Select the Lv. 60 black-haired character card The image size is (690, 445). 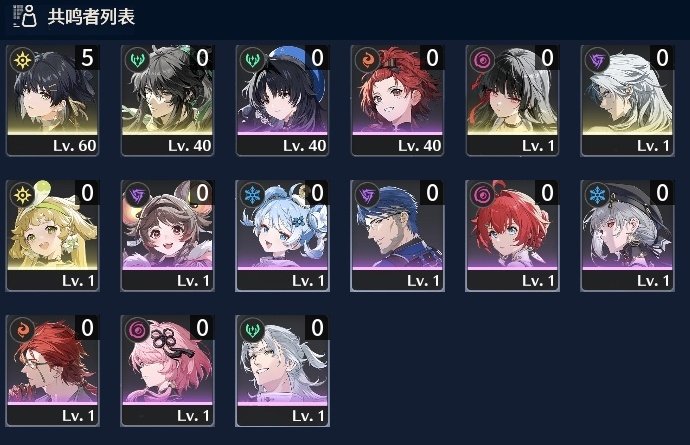(52, 100)
